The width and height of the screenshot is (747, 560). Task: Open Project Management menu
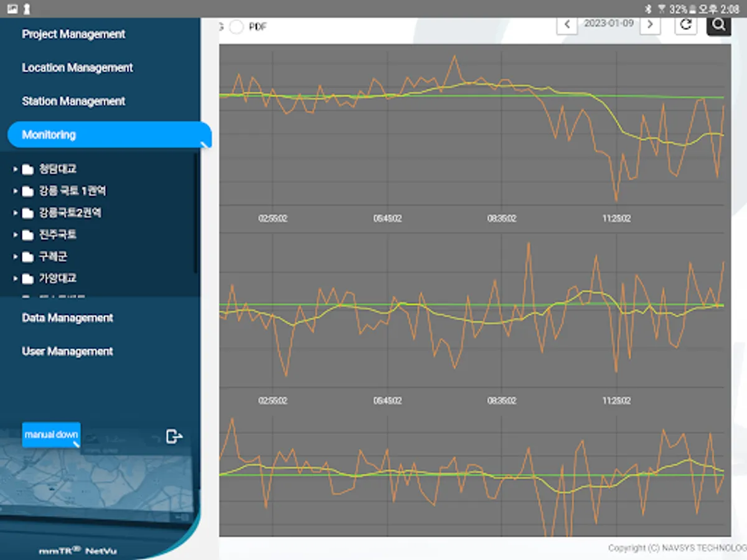point(73,34)
